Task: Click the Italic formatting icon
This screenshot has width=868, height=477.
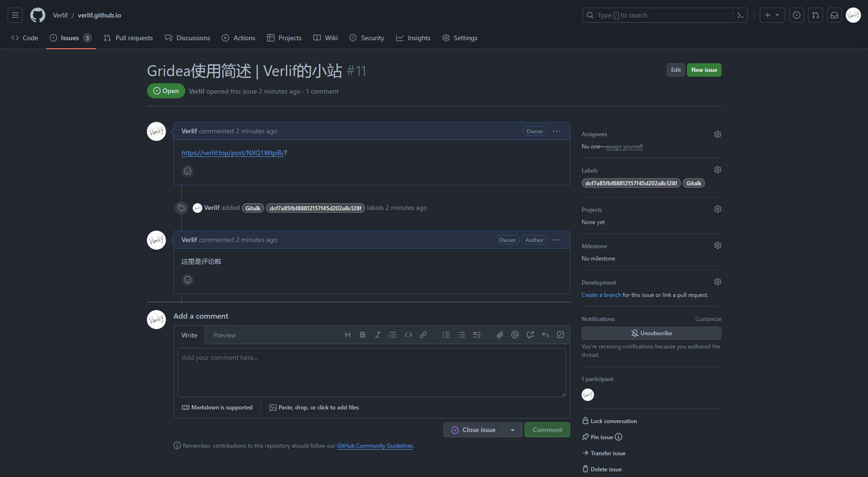Action: click(x=378, y=335)
